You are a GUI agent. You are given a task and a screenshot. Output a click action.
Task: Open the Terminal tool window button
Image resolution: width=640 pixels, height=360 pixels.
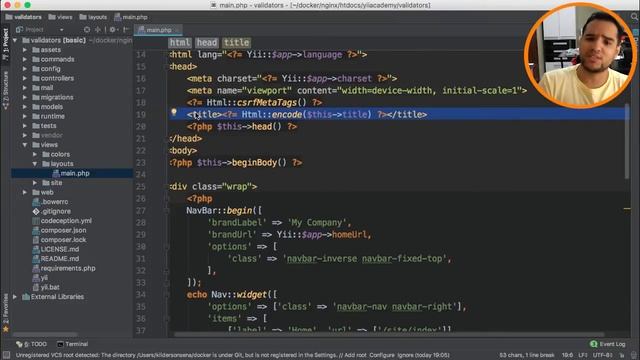coord(73,344)
